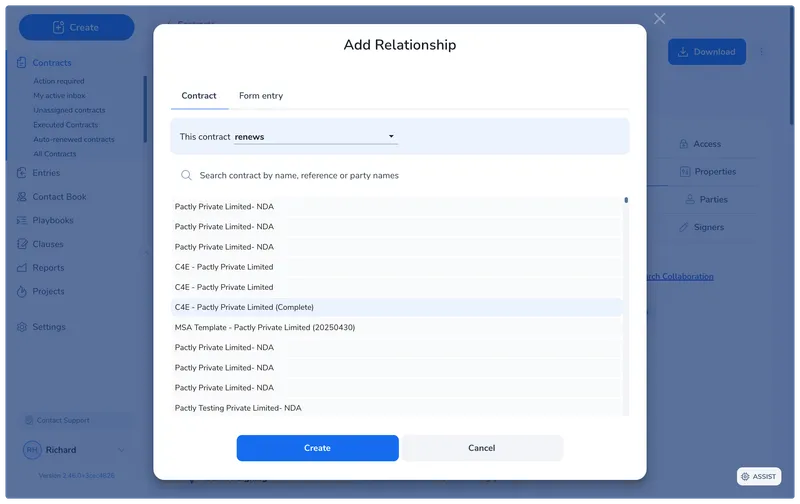The width and height of the screenshot is (800, 504).
Task: Click the Parties person icon
Action: point(690,199)
